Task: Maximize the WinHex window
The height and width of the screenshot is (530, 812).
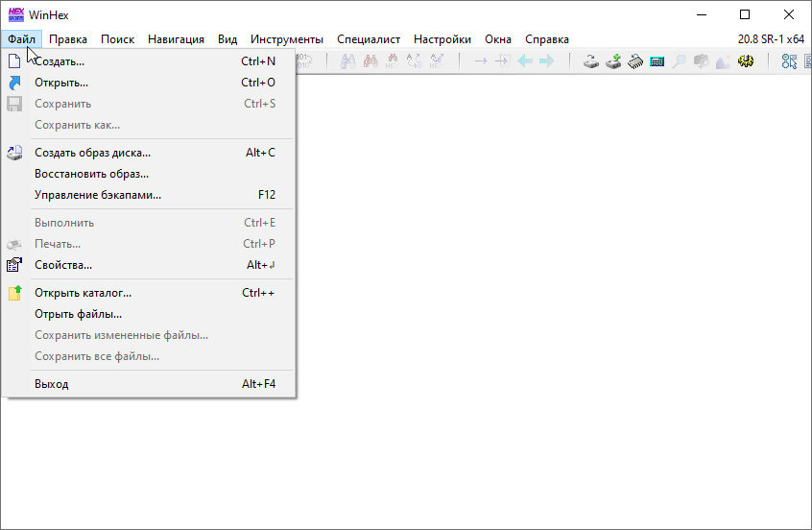Action: click(745, 14)
